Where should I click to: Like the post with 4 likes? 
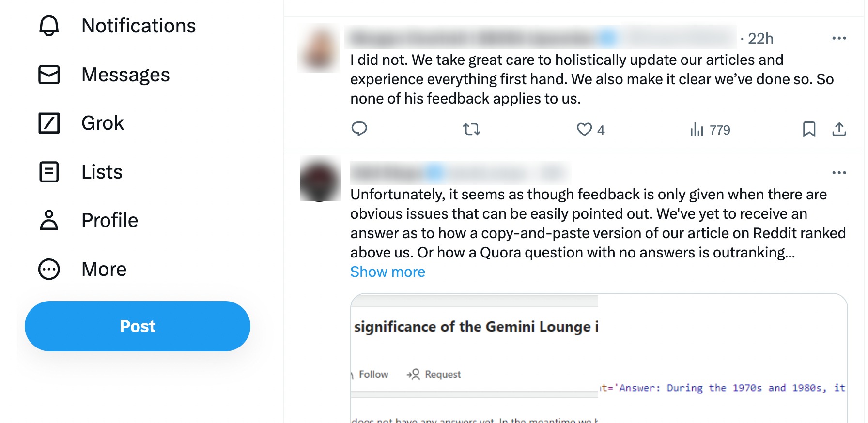[x=584, y=129]
